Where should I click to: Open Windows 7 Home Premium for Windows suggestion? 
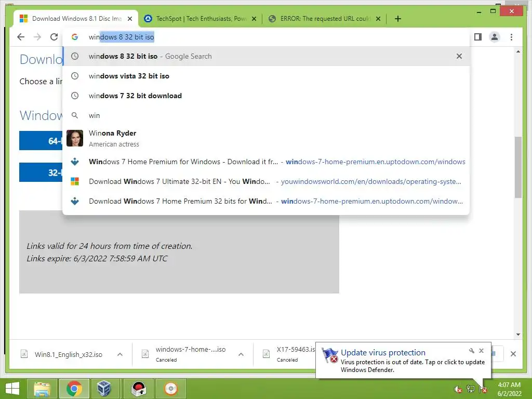pos(267,162)
